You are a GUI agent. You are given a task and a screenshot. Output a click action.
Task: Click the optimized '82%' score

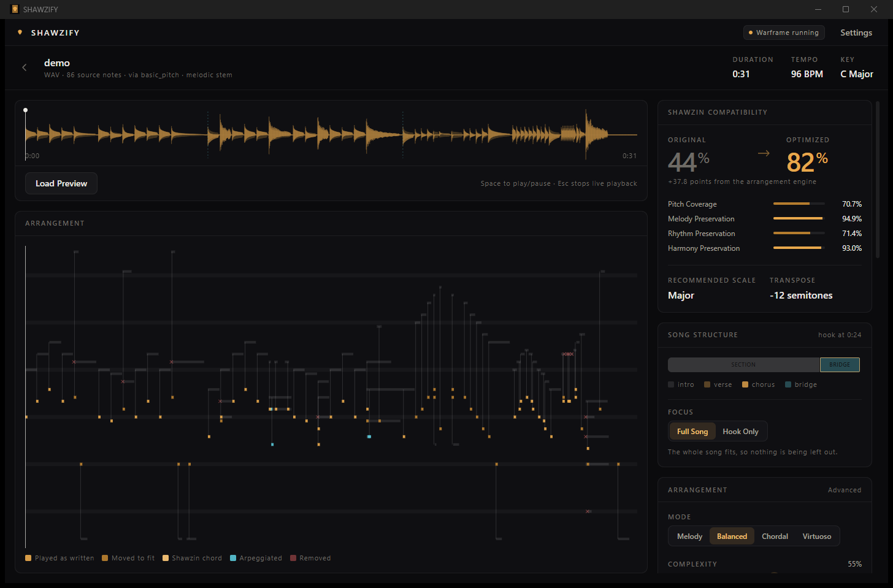pyautogui.click(x=807, y=162)
